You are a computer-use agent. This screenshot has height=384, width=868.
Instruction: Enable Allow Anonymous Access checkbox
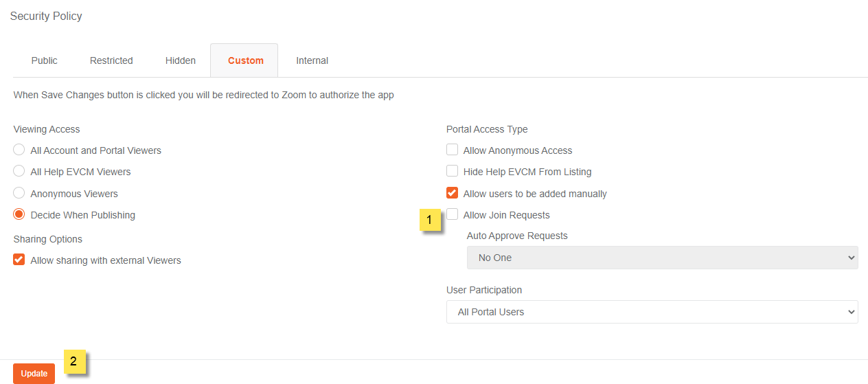(452, 150)
